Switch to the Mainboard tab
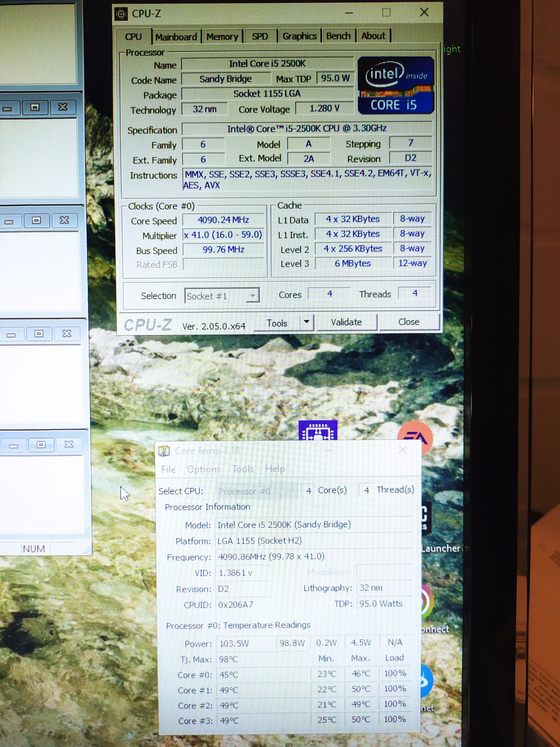The image size is (560, 747). click(x=176, y=37)
